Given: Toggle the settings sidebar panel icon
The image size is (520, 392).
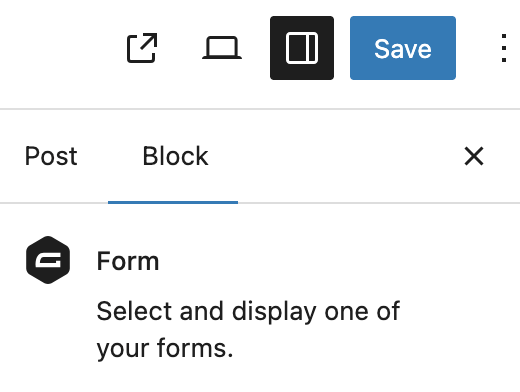Looking at the screenshot, I should coord(302,48).
